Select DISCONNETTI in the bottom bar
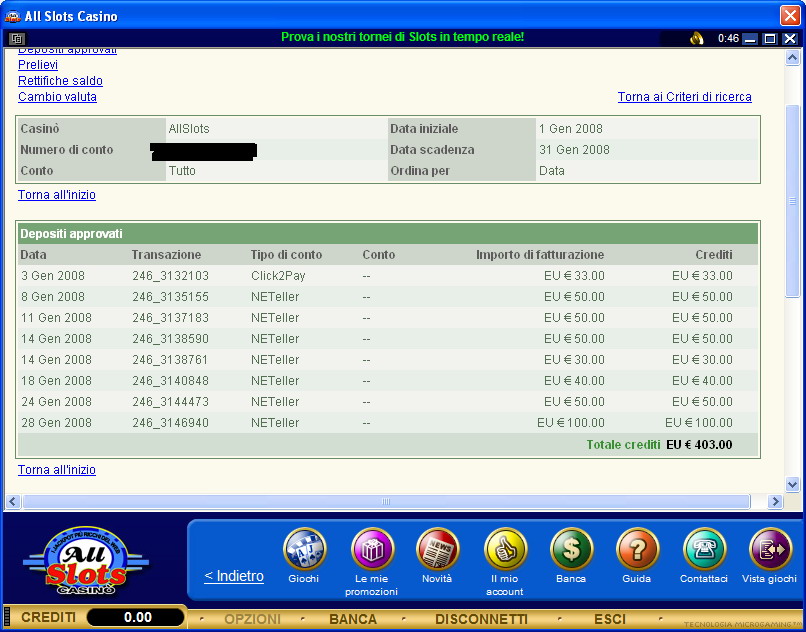Viewport: 806px width, 632px height. (x=482, y=619)
